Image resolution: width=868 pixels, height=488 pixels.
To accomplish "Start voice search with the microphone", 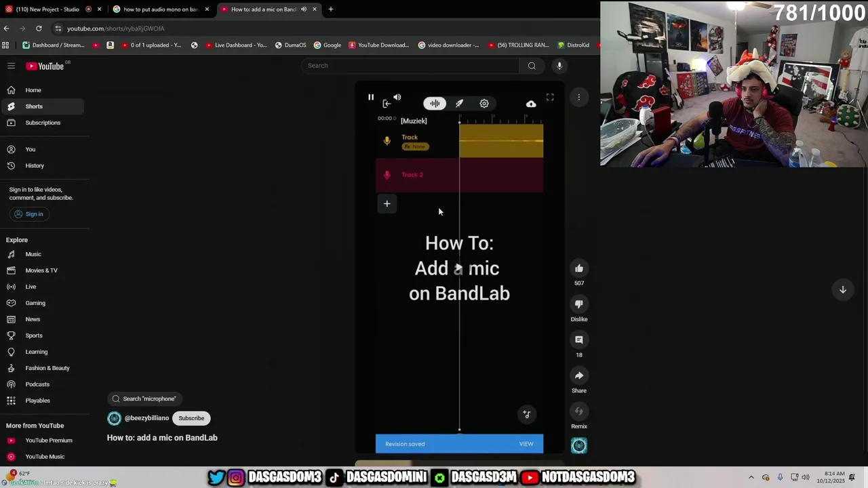I will pos(559,66).
